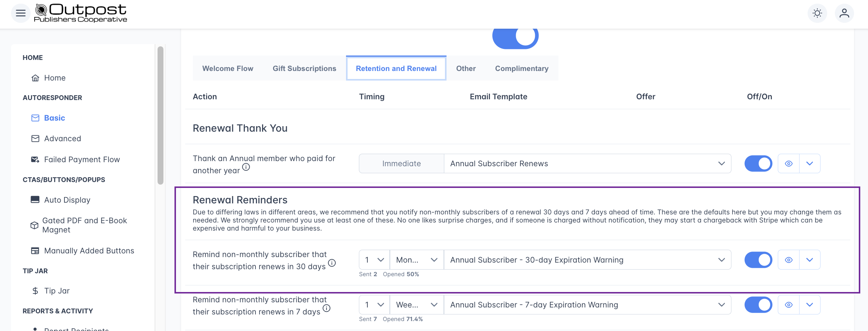
Task: Preview the 7-day Expiration Warning email
Action: (x=788, y=305)
